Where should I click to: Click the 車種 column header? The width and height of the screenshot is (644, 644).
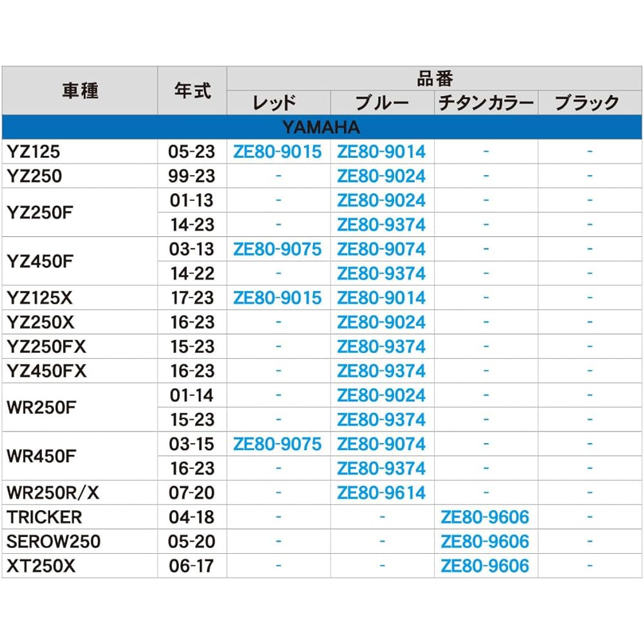tap(80, 91)
